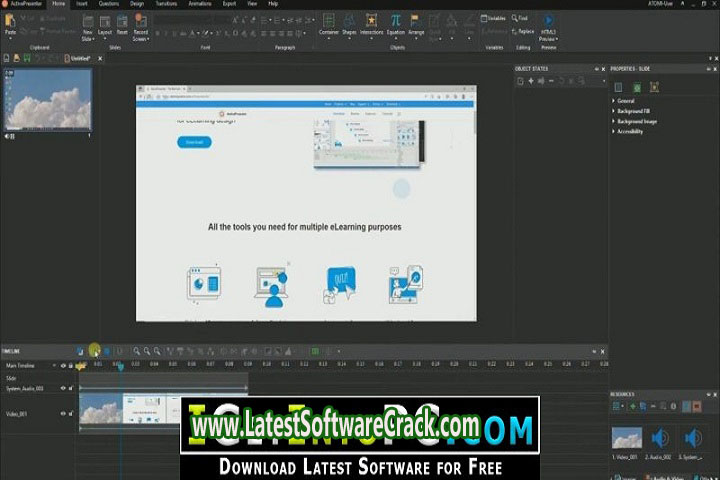Expand the Background Fill section
The image size is (720, 480).
(x=614, y=111)
